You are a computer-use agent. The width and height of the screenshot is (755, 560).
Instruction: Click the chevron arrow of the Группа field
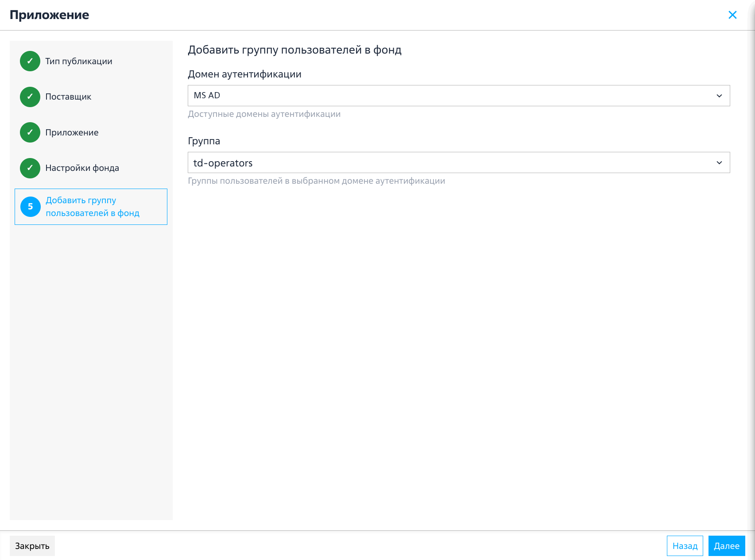(719, 162)
